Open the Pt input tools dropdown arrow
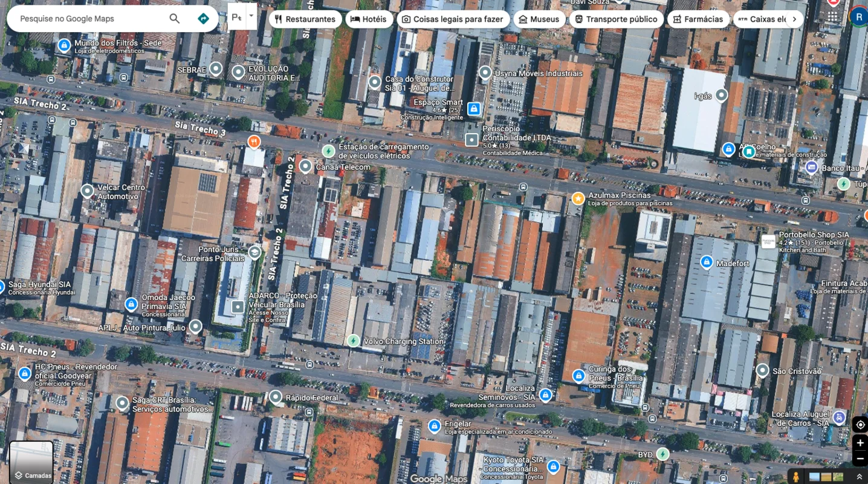This screenshot has width=868, height=484. pos(251,17)
